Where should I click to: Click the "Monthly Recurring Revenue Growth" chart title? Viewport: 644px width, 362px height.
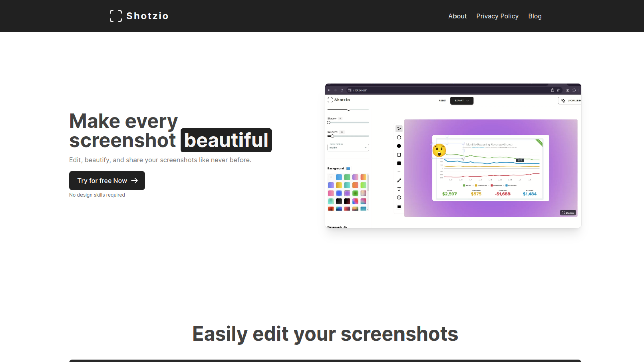[489, 145]
